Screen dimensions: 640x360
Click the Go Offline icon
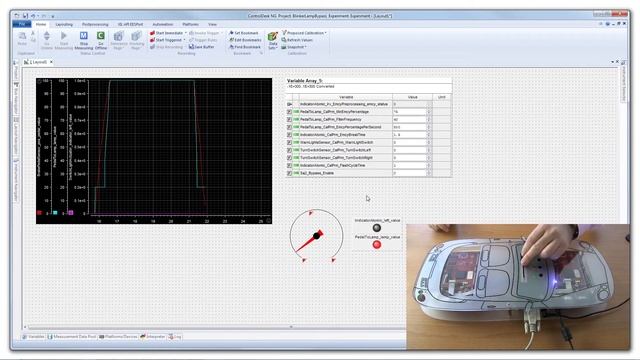[x=100, y=36]
